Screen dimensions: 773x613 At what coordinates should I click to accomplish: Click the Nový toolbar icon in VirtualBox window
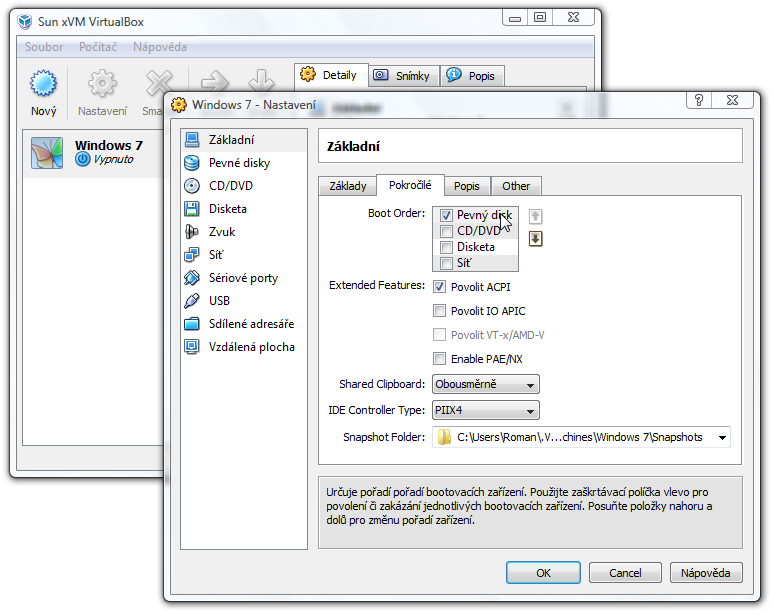tap(43, 83)
